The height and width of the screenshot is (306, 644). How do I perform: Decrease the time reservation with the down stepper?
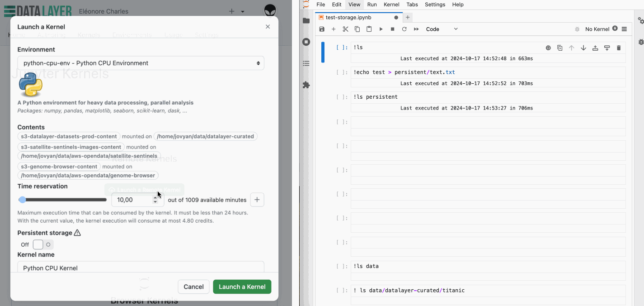pos(155,202)
